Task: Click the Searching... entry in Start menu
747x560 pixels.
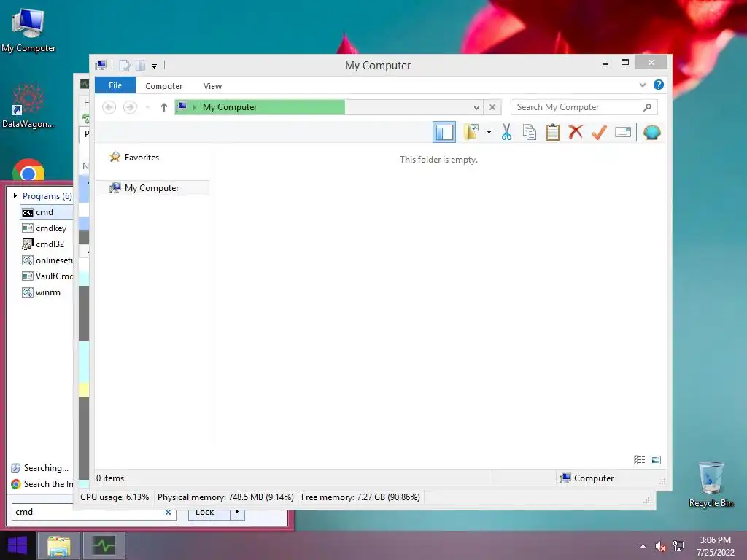Action: point(40,468)
